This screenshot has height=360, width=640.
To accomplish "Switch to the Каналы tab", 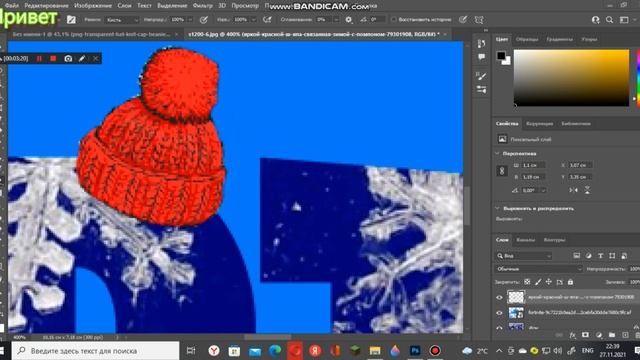I will click(525, 240).
